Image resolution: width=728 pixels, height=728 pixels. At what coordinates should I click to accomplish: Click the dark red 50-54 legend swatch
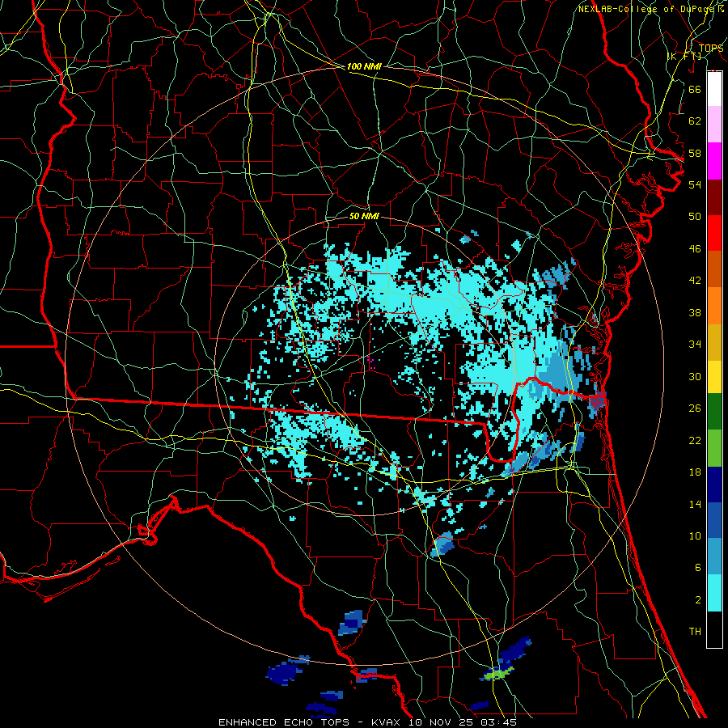[714, 197]
